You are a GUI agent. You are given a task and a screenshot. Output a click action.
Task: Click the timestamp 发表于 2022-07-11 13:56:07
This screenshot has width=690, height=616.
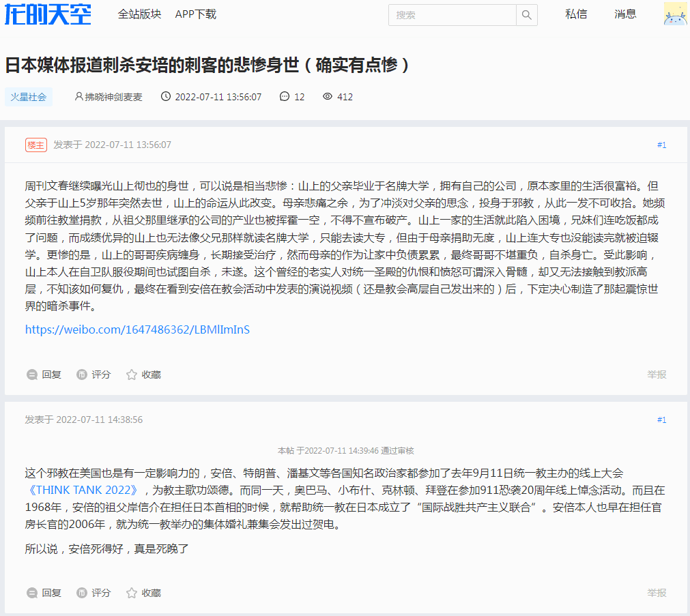pyautogui.click(x=112, y=145)
